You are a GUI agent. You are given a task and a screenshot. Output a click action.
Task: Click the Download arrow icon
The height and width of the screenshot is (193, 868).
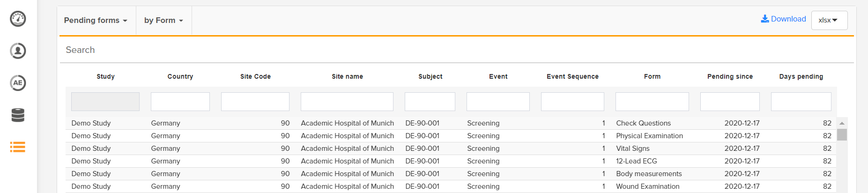(765, 19)
